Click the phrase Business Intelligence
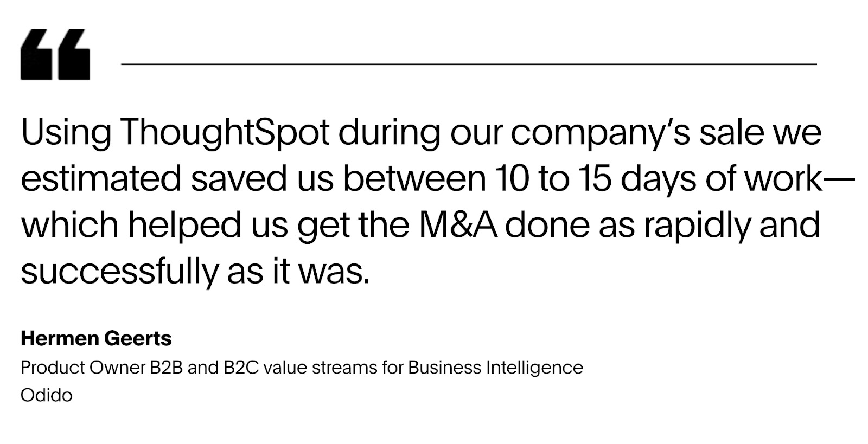Screen dimensions: 868x444 point(495,368)
